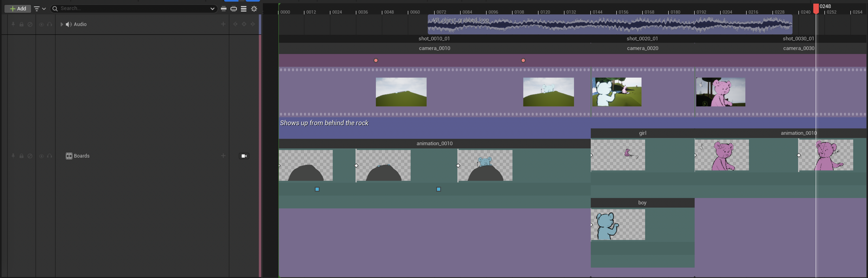Select the filmstrip icon beside Boards label
Screen dimensions: 868x278
coord(69,156)
